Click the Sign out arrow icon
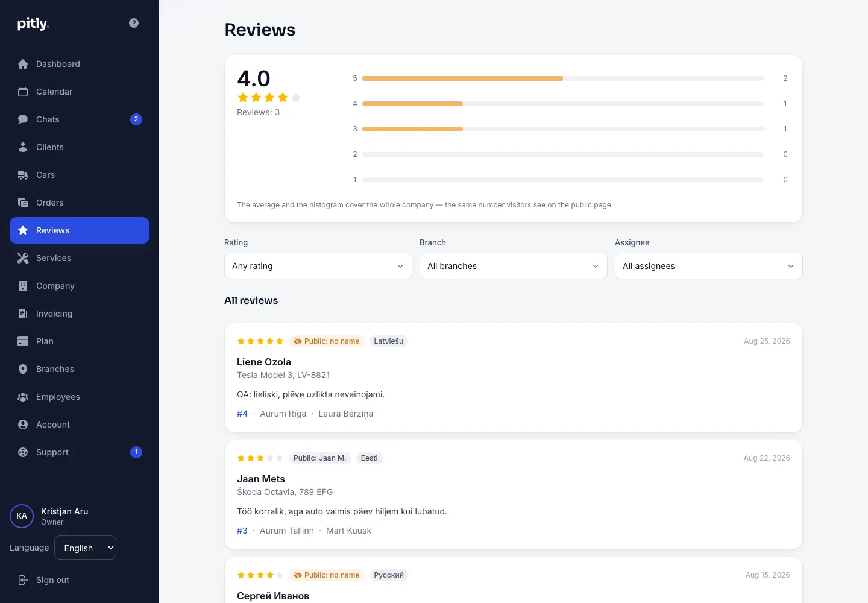The width and height of the screenshot is (868, 603). pyautogui.click(x=23, y=580)
